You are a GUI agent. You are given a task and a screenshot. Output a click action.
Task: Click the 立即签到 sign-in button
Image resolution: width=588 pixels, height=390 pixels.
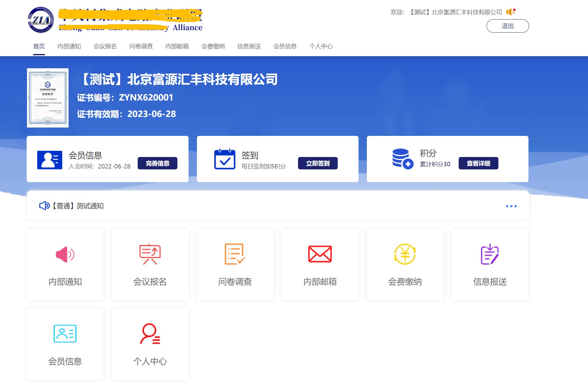[x=318, y=163]
